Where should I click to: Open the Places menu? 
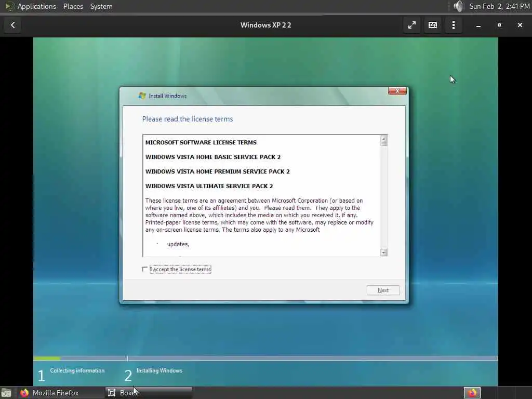click(x=73, y=6)
